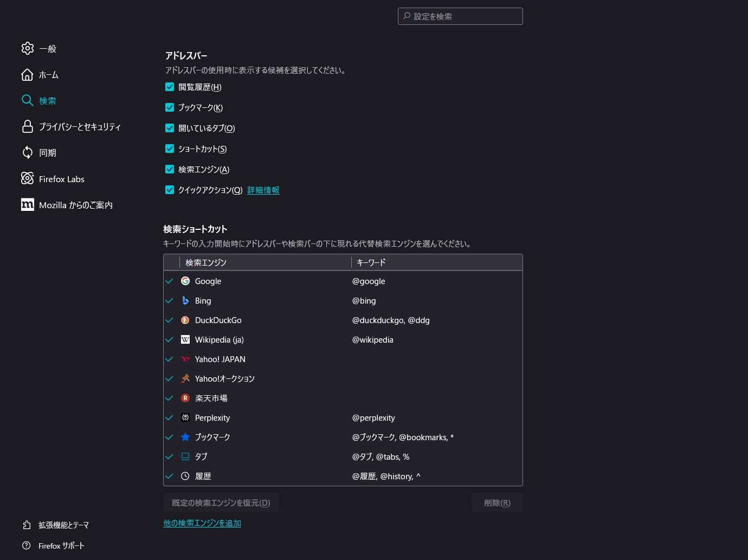Click the 楽天市場 red R icon
This screenshot has height=560, width=748.
click(x=185, y=398)
